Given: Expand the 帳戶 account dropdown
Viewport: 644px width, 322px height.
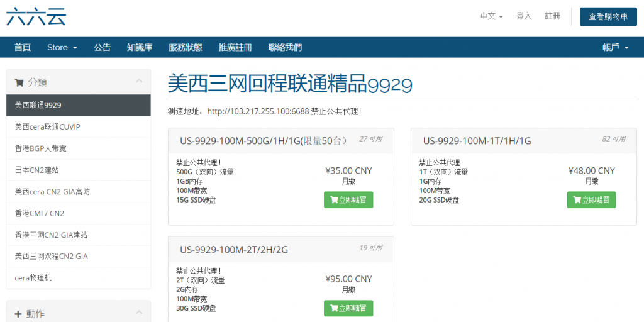Looking at the screenshot, I should (x=616, y=47).
